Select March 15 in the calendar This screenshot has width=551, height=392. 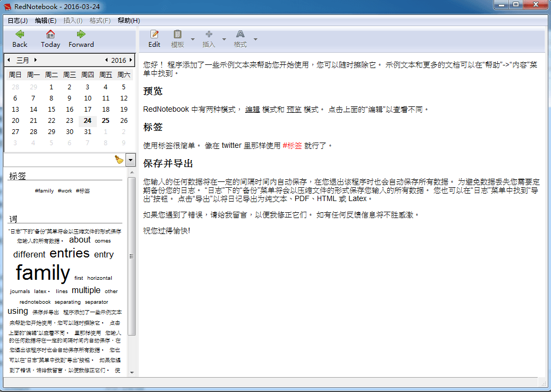coord(51,110)
